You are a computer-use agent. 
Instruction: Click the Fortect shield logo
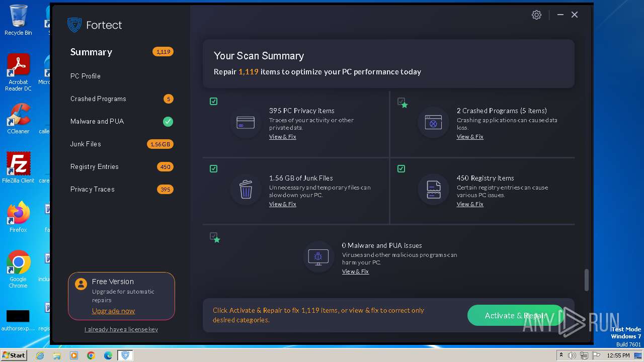(x=74, y=25)
